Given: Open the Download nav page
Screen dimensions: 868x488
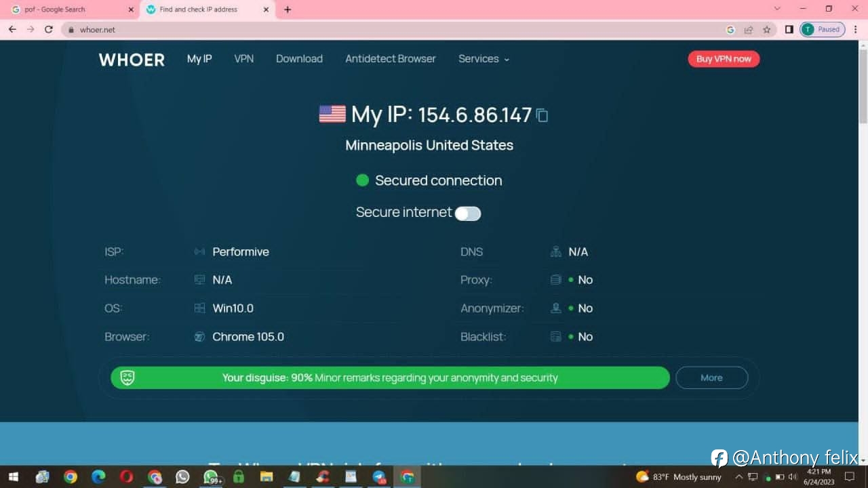Looking at the screenshot, I should pos(299,59).
